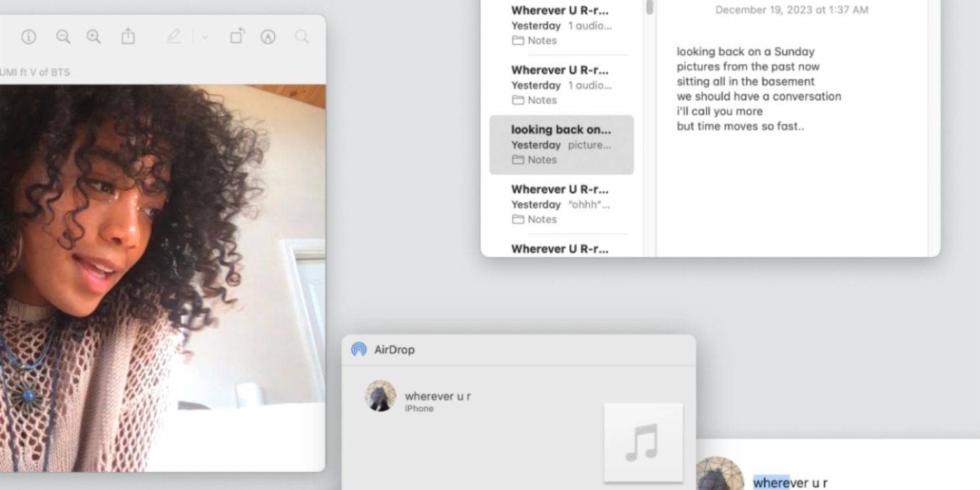Click the note date December 19, 2023
980x490 pixels.
tap(791, 10)
